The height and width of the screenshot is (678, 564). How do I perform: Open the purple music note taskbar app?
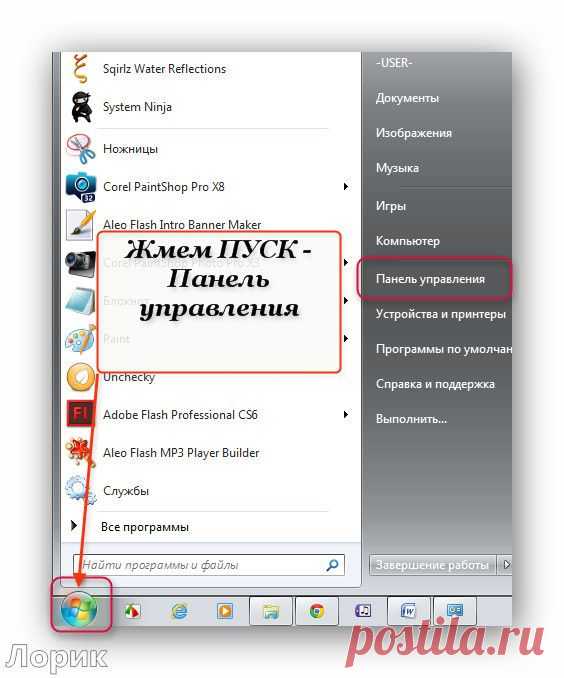(363, 611)
